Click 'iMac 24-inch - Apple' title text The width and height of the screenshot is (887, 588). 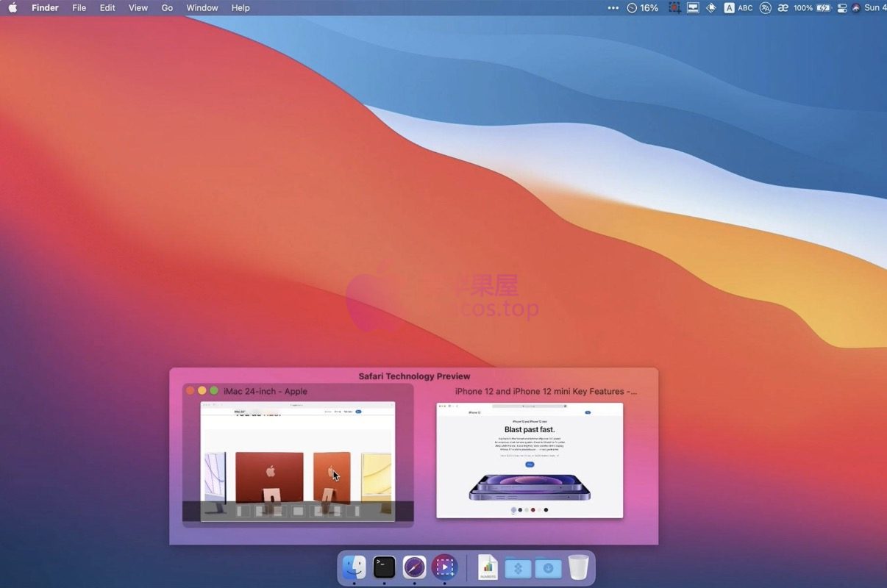(x=266, y=391)
